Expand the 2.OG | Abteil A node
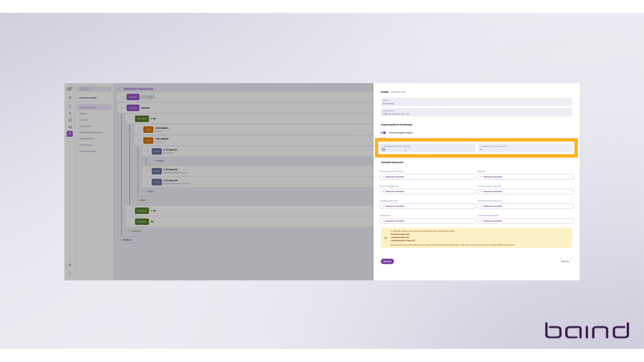 pyautogui.click(x=139, y=130)
